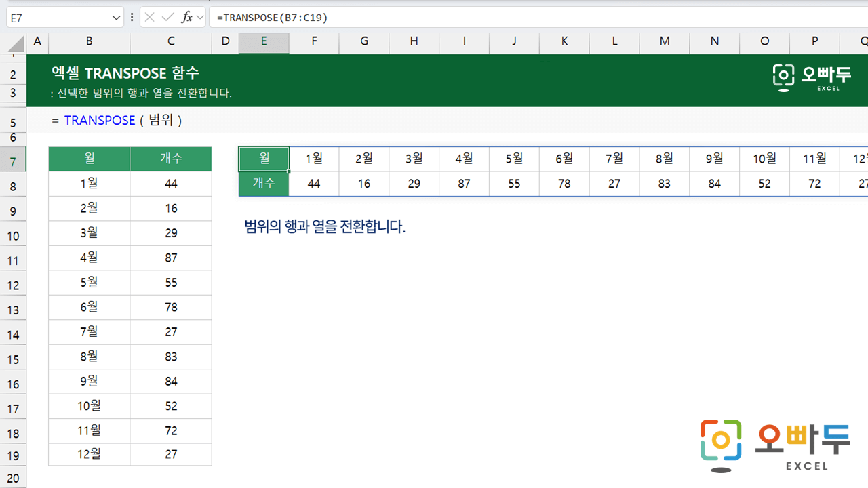Click the colorful Oppadu Excel logo at bottom
The height and width of the screenshot is (488, 868).
coord(775,445)
